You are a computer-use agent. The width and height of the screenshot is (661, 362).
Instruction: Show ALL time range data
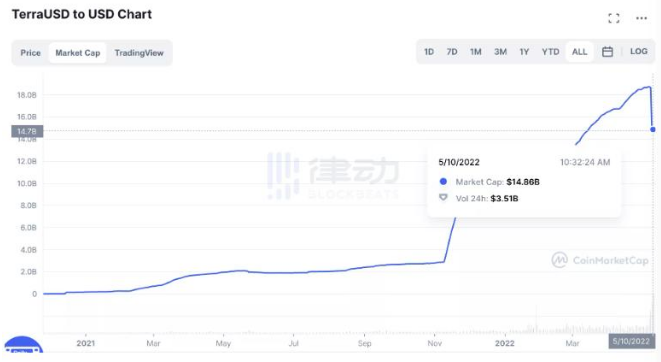coord(579,52)
